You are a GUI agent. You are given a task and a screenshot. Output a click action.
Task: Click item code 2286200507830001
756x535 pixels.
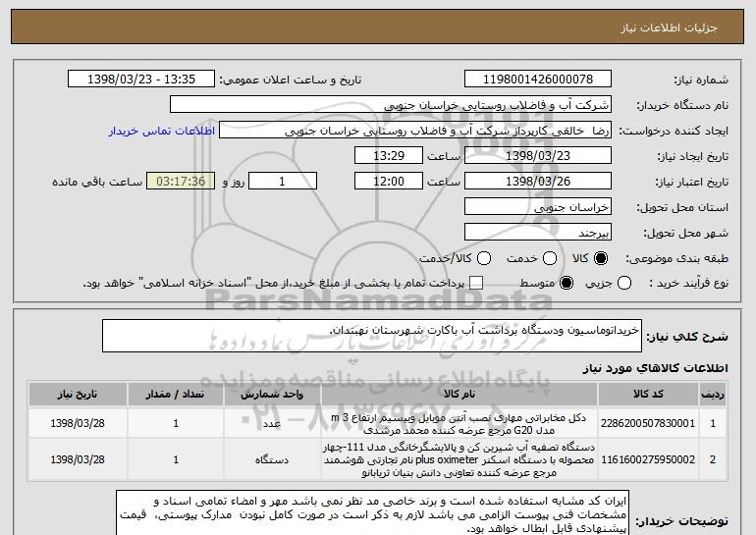click(648, 423)
